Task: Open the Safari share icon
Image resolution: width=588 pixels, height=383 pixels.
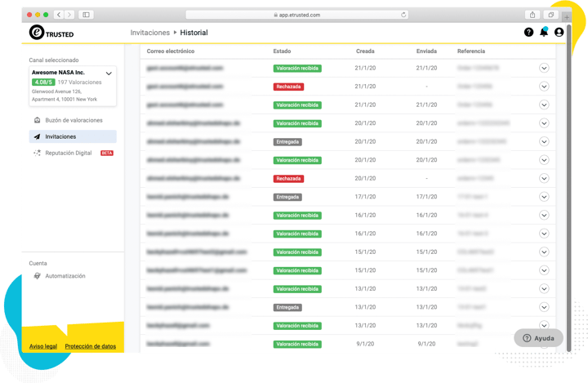Action: click(532, 15)
